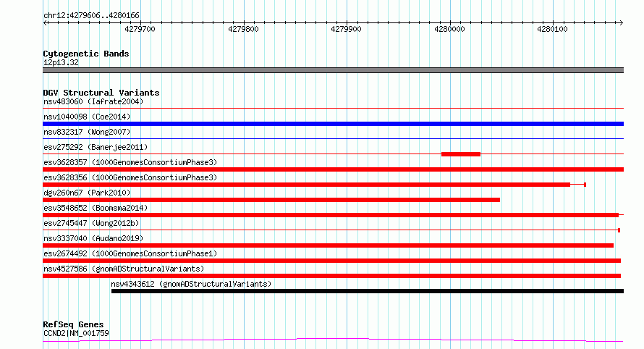Viewport: 644px width, 349px height.
Task: Select variant nsv3337040 (Audano2019) label
Action: coord(93,238)
